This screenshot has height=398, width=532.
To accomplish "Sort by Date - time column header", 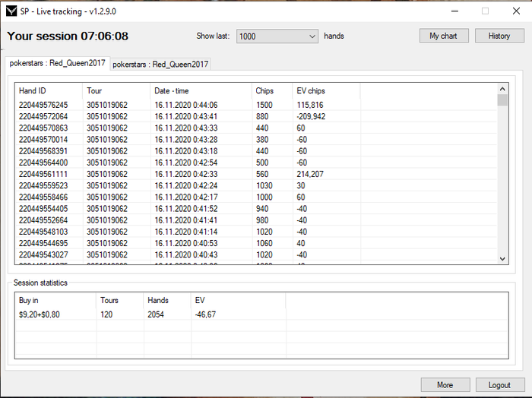I will point(201,91).
